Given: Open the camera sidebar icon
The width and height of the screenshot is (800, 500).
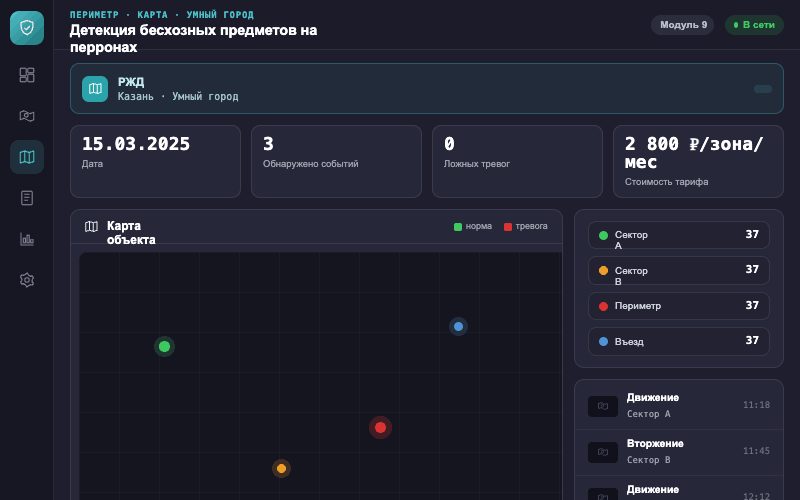Looking at the screenshot, I should point(27,116).
